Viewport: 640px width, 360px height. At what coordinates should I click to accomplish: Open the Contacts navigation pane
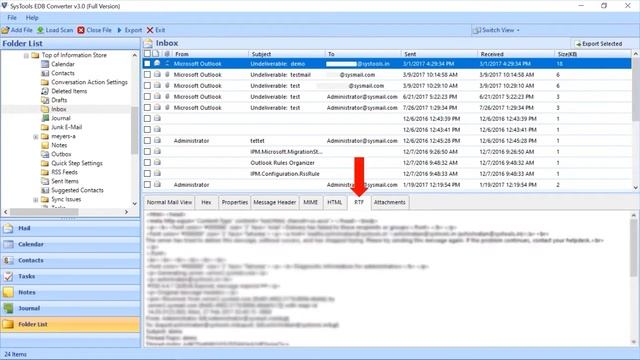(x=70, y=260)
